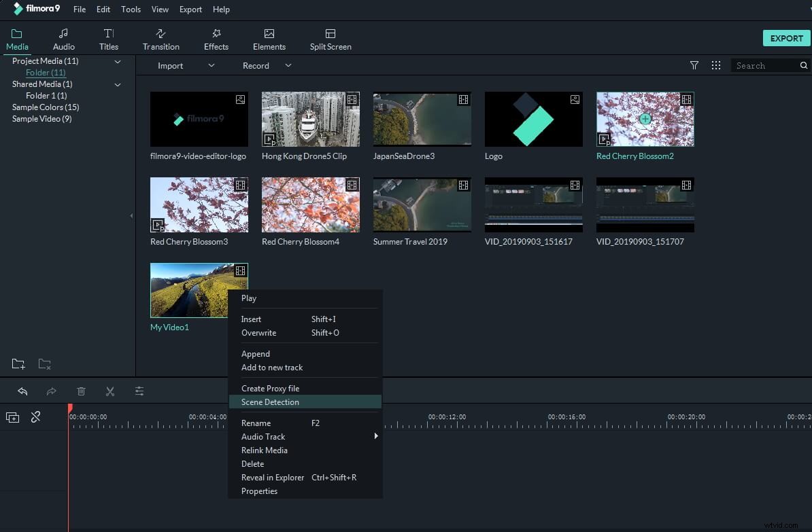
Task: Open the Import dropdown arrow
Action: [211, 65]
